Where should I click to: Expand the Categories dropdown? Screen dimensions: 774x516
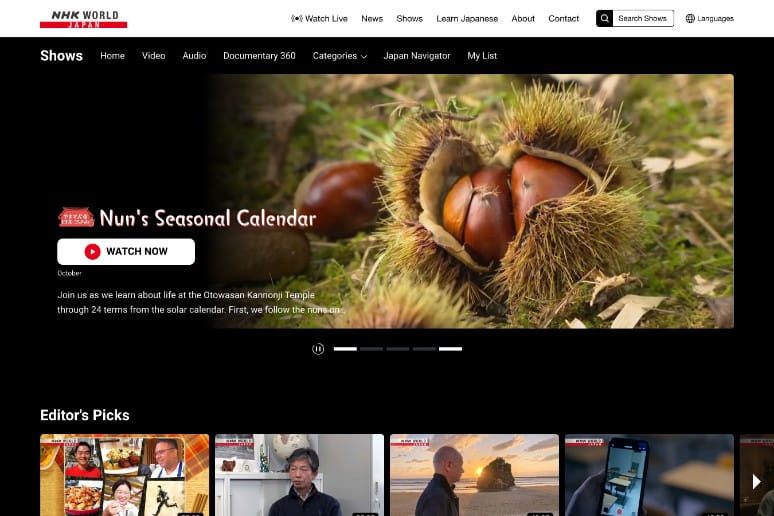click(x=339, y=56)
